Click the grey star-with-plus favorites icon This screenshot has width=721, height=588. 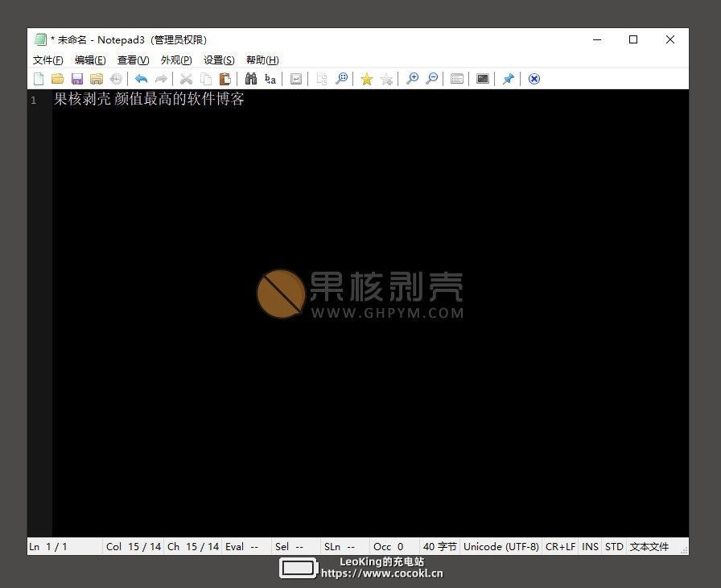pos(386,79)
